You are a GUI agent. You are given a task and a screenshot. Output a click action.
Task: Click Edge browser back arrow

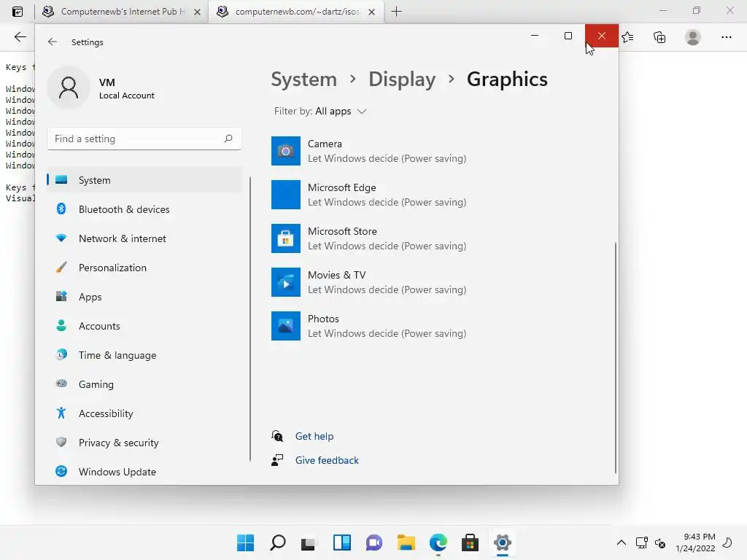20,37
